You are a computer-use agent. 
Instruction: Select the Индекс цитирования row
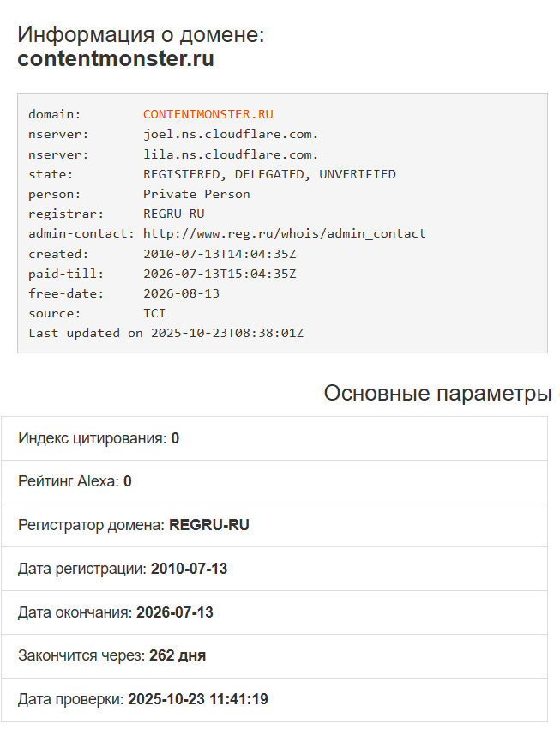click(274, 438)
